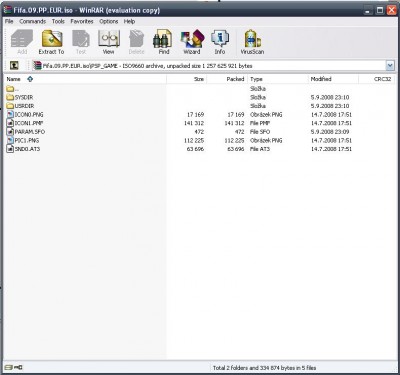Click the Extract To toolbar icon

coord(51,42)
